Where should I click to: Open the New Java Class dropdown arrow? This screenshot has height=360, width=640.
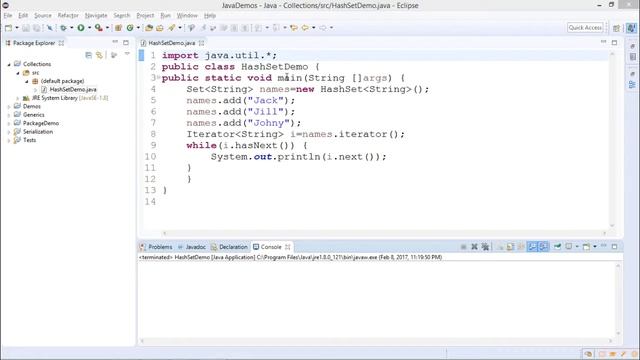[138, 28]
